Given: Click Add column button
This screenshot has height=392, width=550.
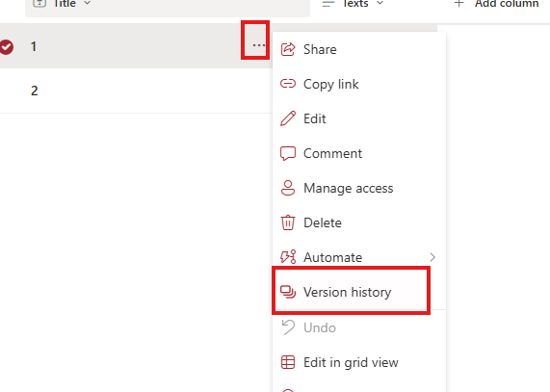Looking at the screenshot, I should (496, 4).
